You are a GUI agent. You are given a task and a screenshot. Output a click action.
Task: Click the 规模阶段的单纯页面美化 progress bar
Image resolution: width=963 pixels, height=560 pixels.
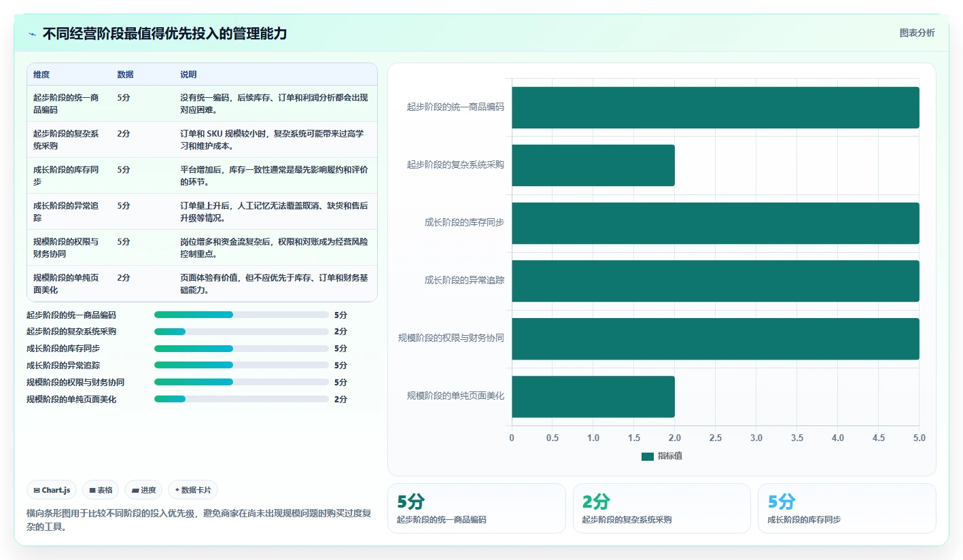[x=241, y=399]
